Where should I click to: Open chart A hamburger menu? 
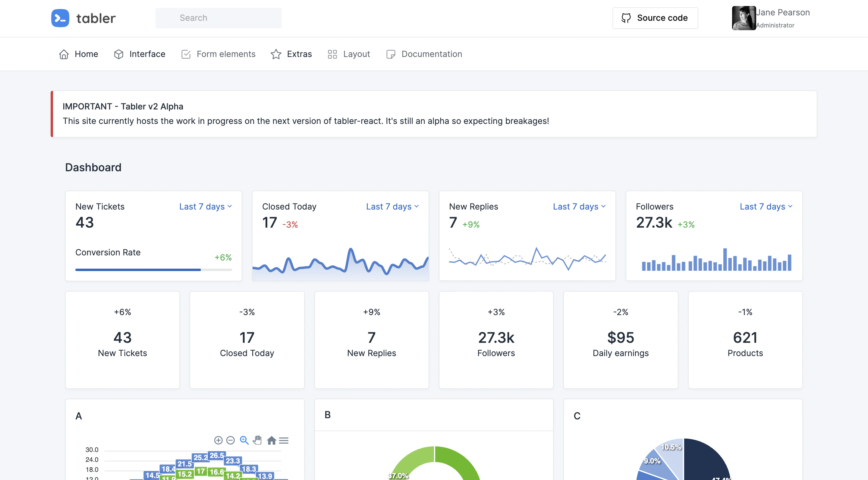click(284, 440)
